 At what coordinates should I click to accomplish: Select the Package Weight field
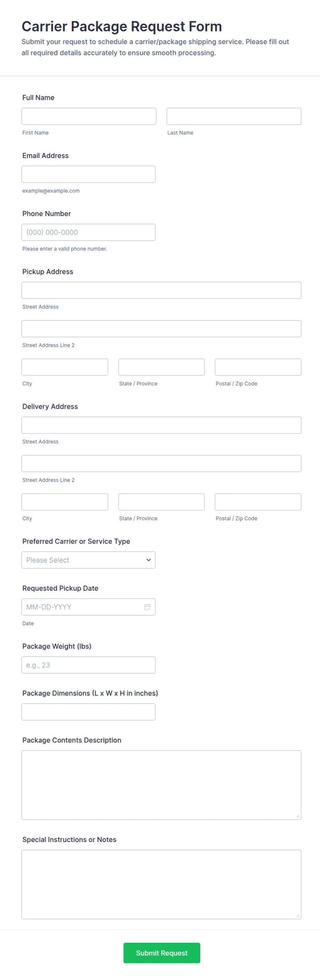(x=88, y=665)
